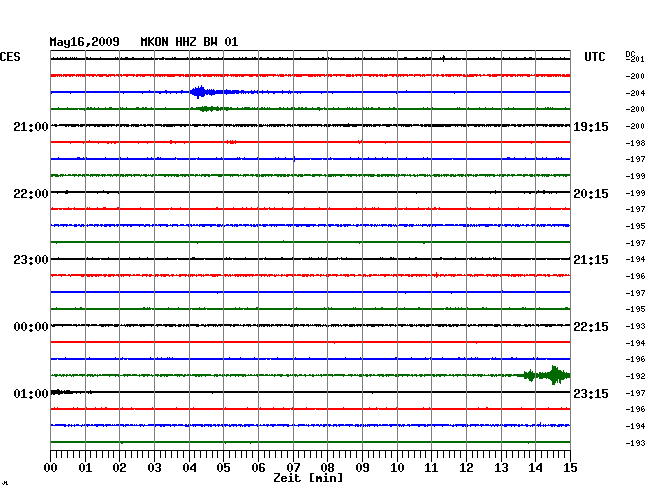
Task: Click the 04 minute axis label
Action: [x=189, y=467]
